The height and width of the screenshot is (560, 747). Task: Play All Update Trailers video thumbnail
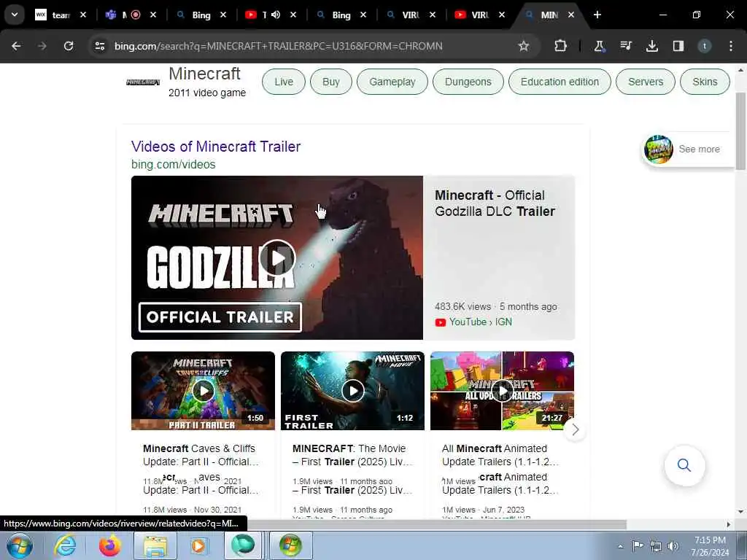502,391
